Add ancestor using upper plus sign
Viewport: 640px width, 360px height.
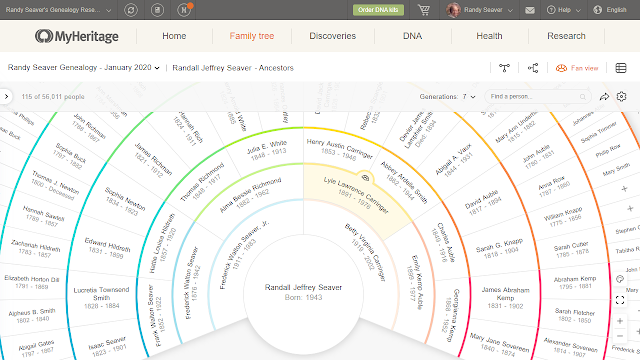pos(624,189)
